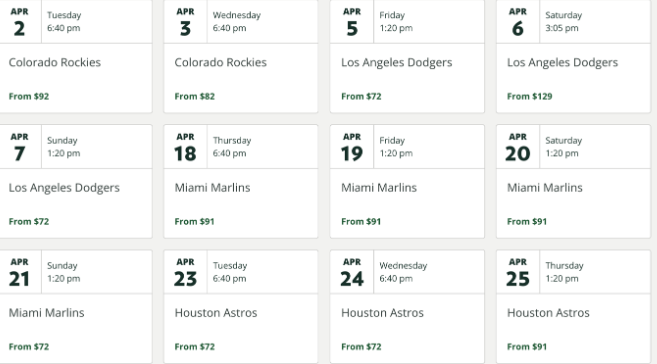This screenshot has width=657, height=364.
Task: Click the Apr 25 date badge
Action: click(x=518, y=273)
